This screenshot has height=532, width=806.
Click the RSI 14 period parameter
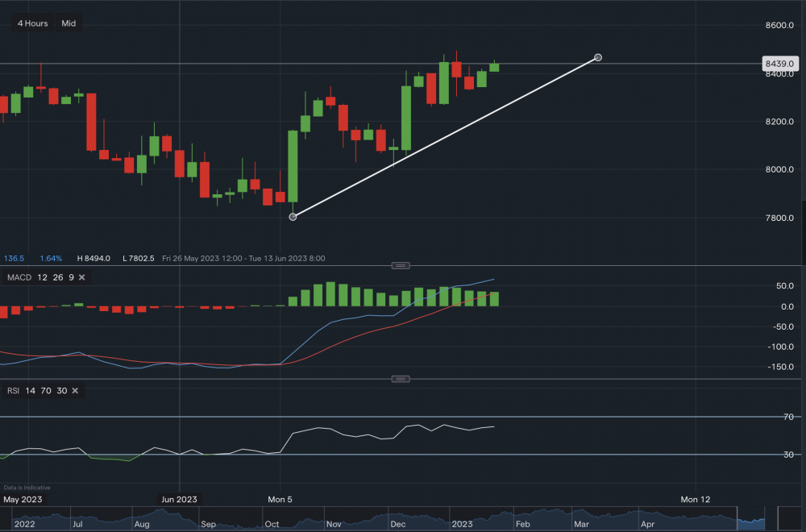coord(31,391)
